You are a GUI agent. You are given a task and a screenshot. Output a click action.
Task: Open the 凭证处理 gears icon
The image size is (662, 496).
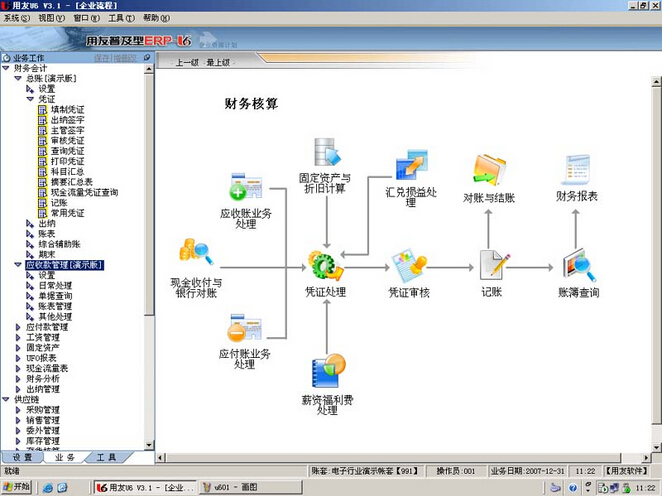326,266
